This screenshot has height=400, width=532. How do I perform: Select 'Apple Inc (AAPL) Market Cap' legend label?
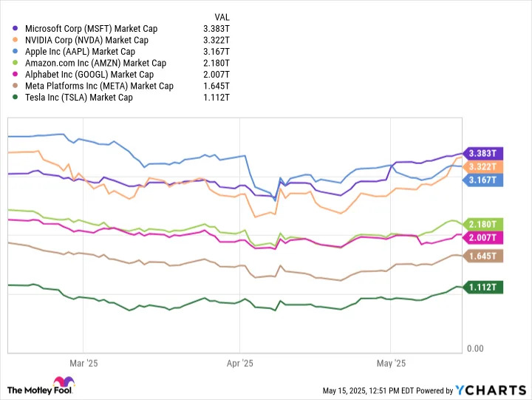coord(80,52)
